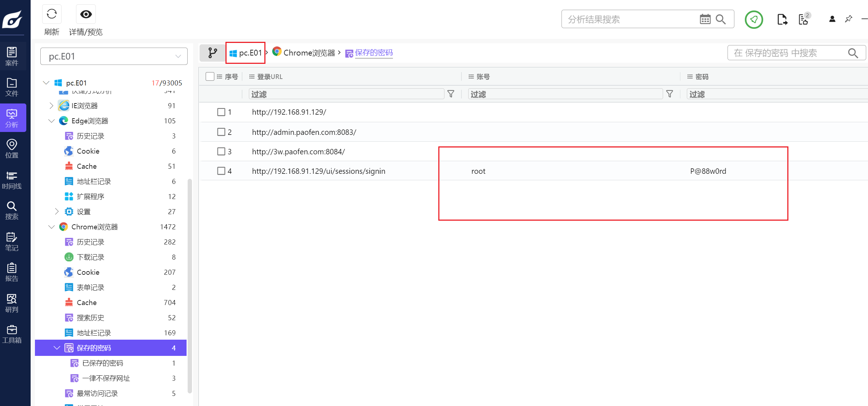Image resolution: width=868 pixels, height=406 pixels.
Task: Collapse the Edge浏览器 tree node
Action: click(x=52, y=121)
